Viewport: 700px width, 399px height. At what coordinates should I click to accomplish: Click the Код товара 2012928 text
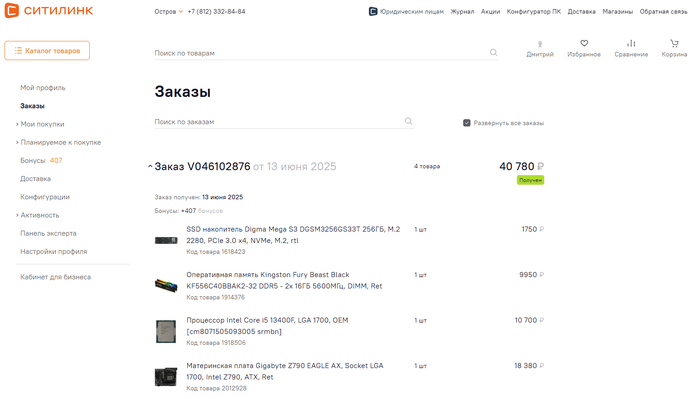217,388
